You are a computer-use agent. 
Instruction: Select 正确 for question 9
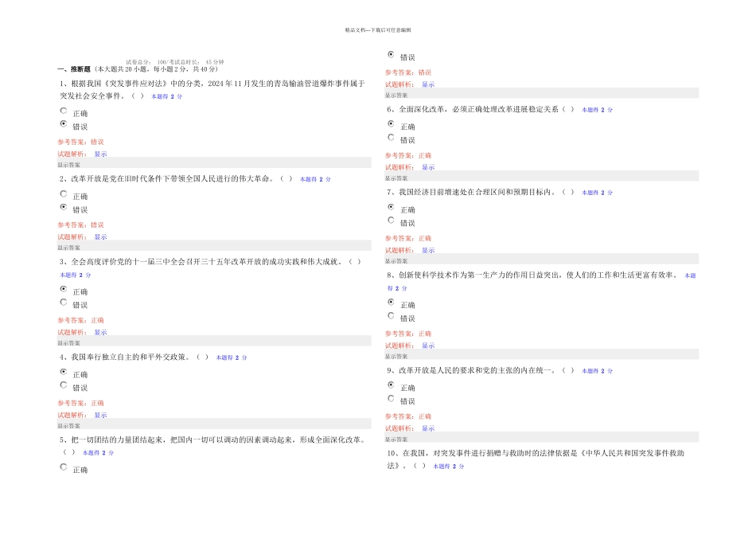[391, 385]
